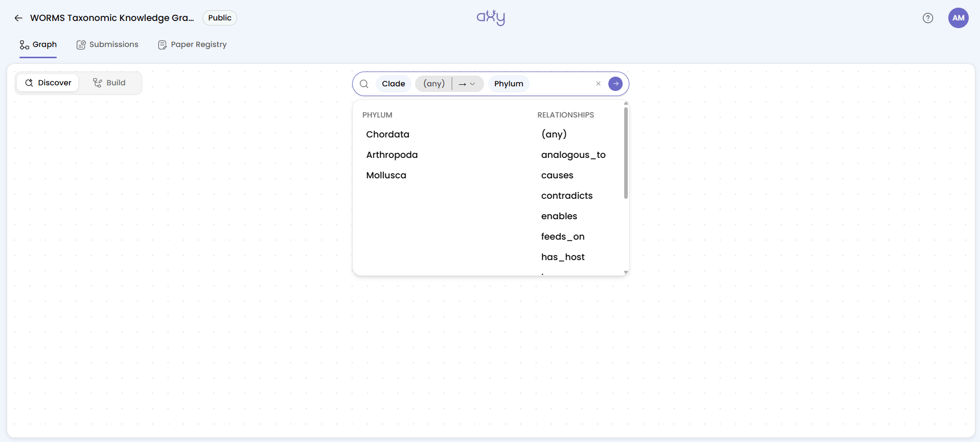This screenshot has width=980, height=442.
Task: Choose the (any) relationship option in list
Action: (554, 134)
